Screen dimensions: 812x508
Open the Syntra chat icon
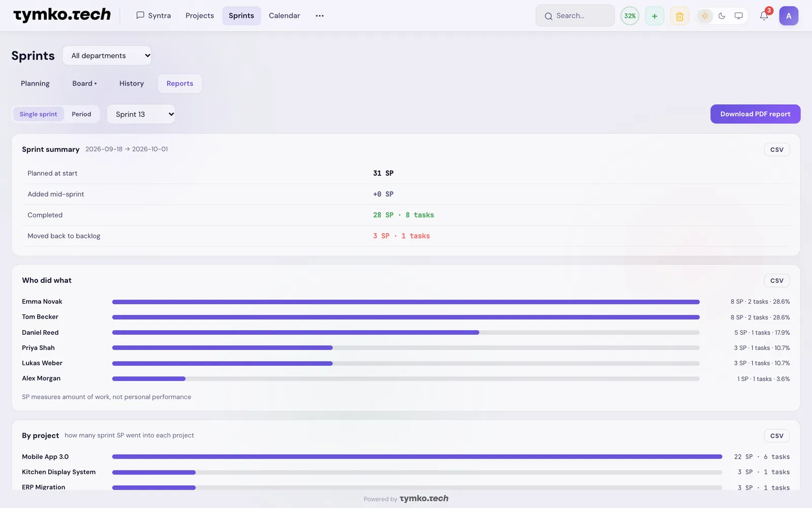[141, 16]
